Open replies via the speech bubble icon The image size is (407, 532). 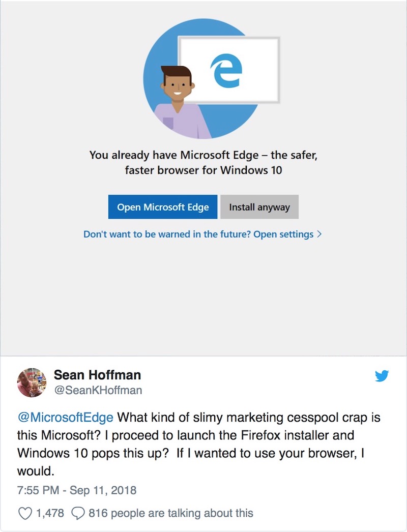pos(78,513)
